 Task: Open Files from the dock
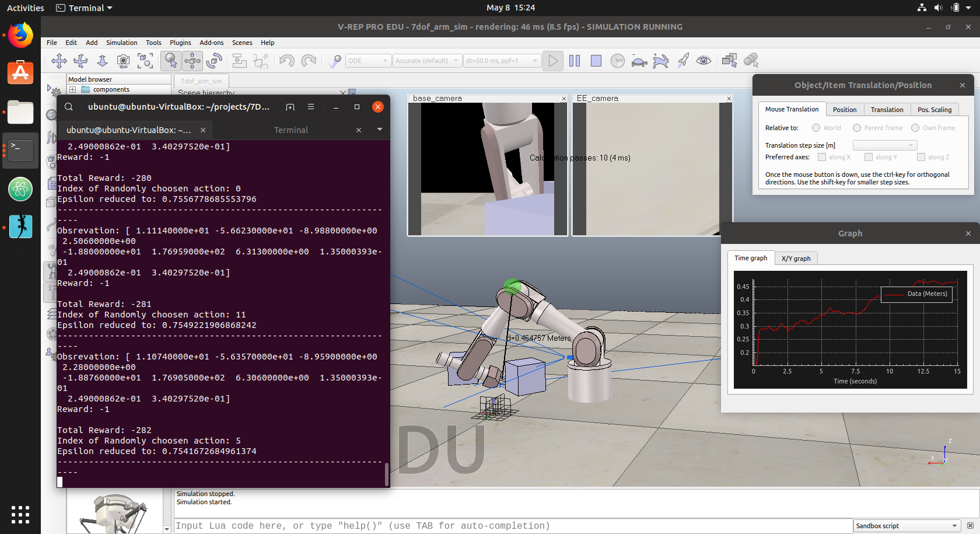coord(20,112)
